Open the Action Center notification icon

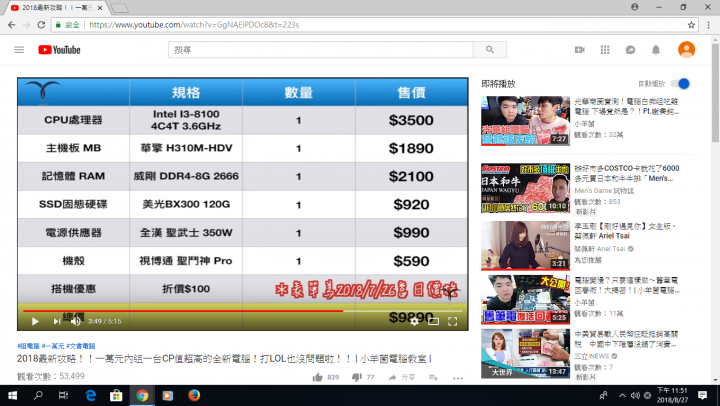coord(703,395)
